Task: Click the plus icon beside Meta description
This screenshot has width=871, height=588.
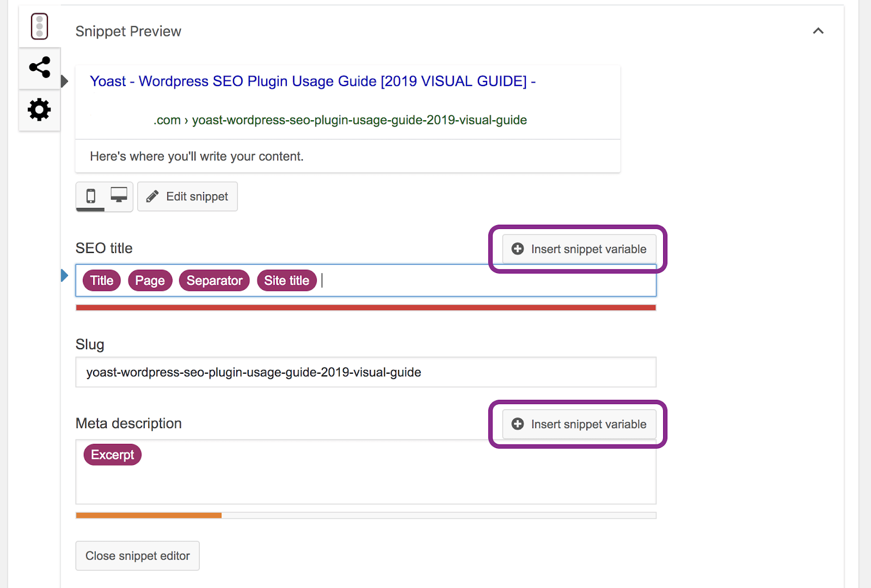Action: (x=518, y=424)
